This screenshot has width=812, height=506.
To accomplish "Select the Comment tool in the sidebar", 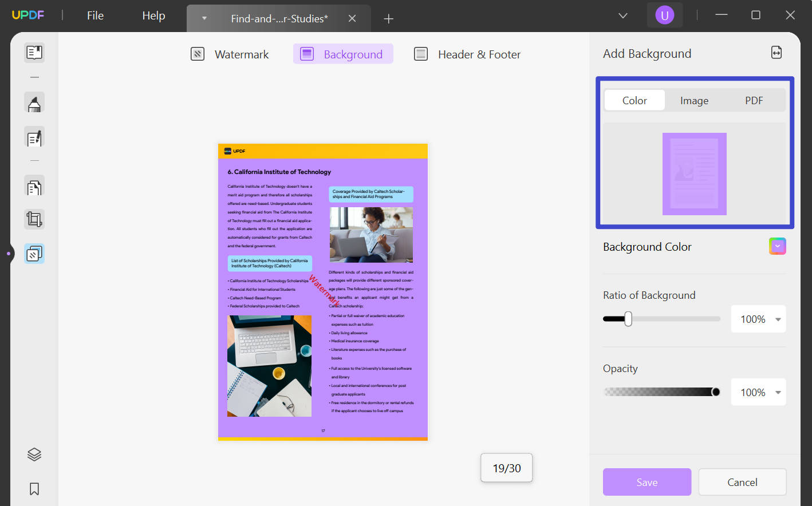I will [34, 102].
